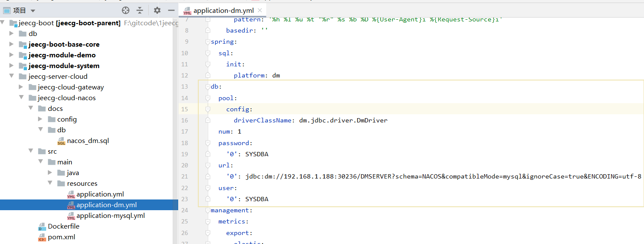Select the main folder in project tree
Image resolution: width=644 pixels, height=244 pixels.
tap(65, 162)
